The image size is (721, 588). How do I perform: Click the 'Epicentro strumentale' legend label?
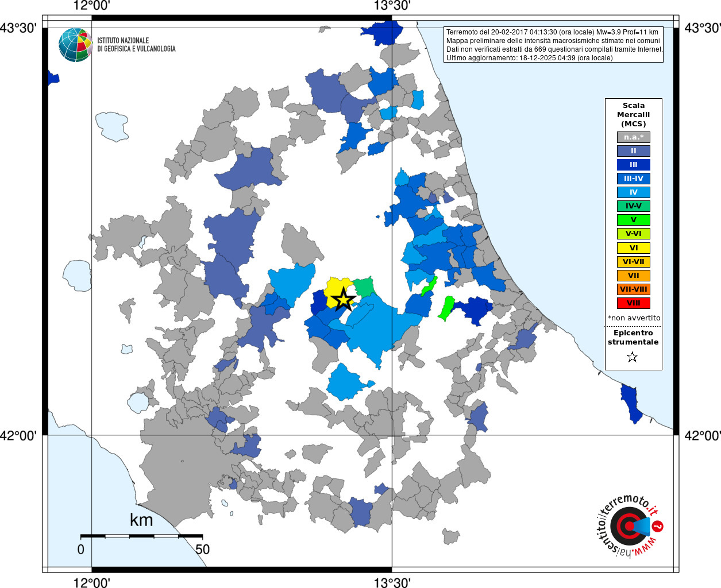(633, 337)
